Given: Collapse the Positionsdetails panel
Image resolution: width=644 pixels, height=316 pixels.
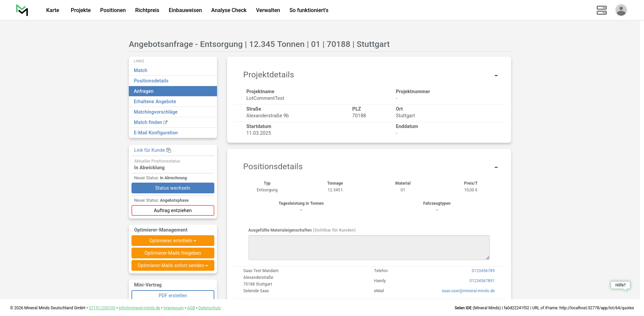Looking at the screenshot, I should coord(496,167).
